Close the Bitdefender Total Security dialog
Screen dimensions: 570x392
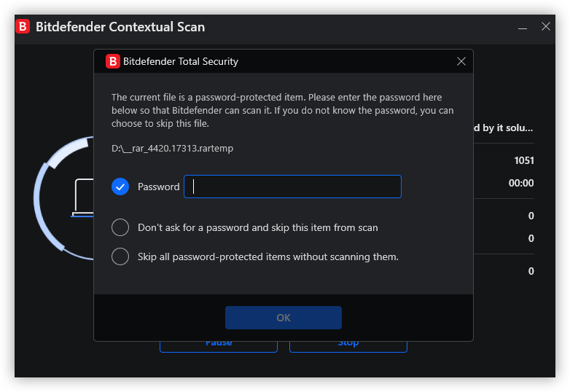tap(461, 61)
